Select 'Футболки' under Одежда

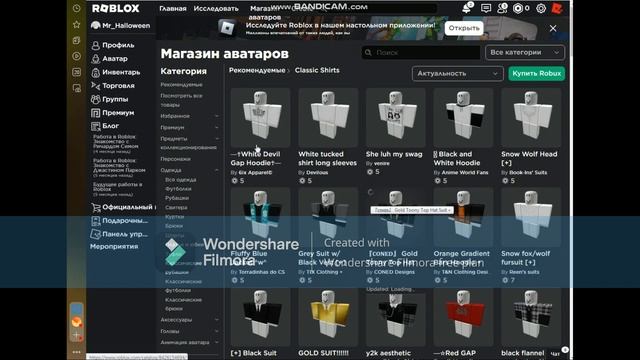178,189
